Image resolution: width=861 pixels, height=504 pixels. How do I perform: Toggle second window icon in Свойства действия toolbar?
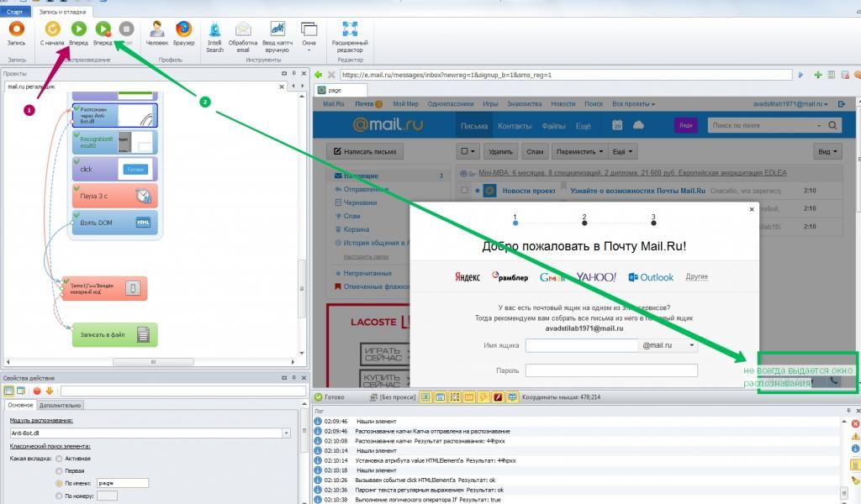[21, 391]
